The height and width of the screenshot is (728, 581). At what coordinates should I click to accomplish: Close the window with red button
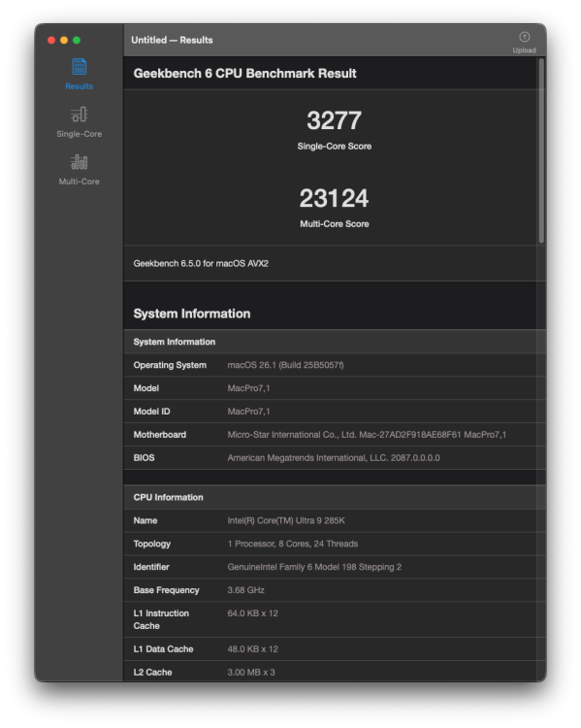[x=51, y=41]
